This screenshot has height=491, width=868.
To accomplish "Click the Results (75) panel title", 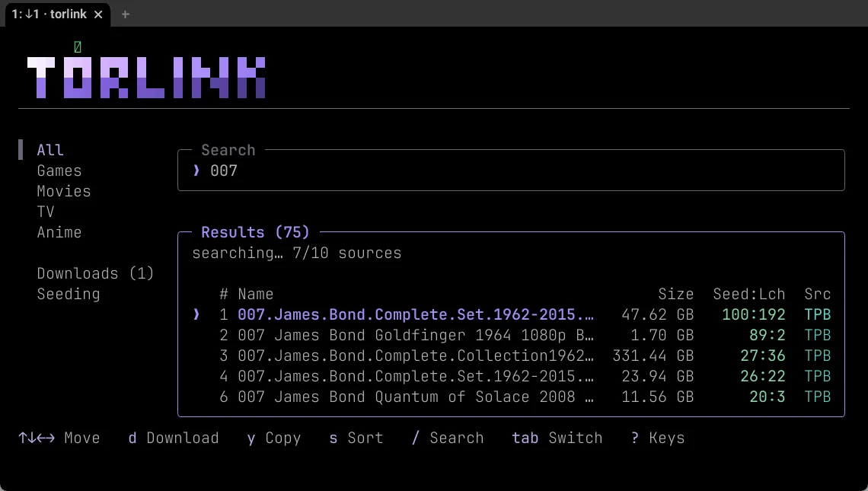I will [x=255, y=232].
